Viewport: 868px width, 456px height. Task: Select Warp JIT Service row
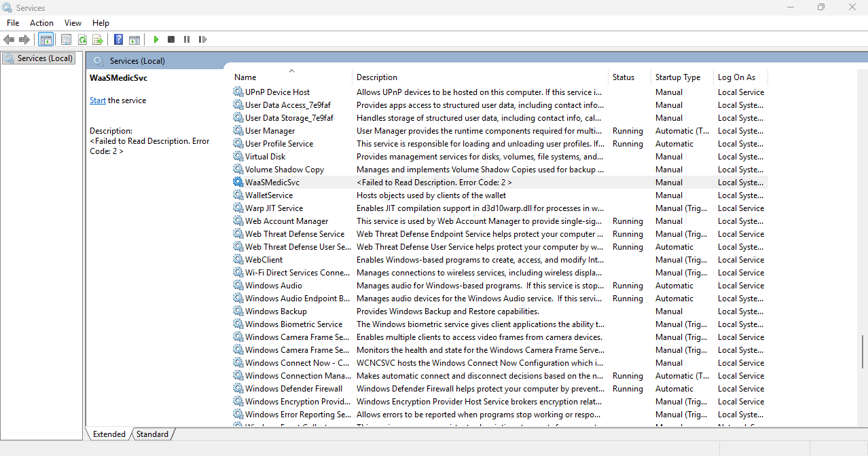500,208
